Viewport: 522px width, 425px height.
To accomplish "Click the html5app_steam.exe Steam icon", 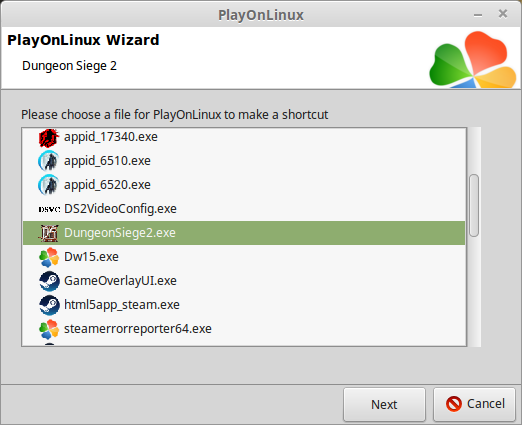I will [49, 305].
